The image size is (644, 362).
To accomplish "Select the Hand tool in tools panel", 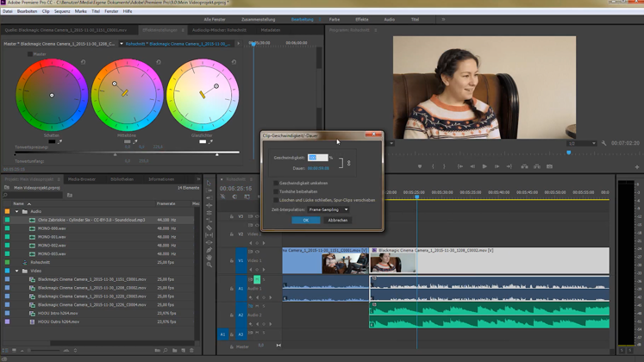I will [209, 256].
